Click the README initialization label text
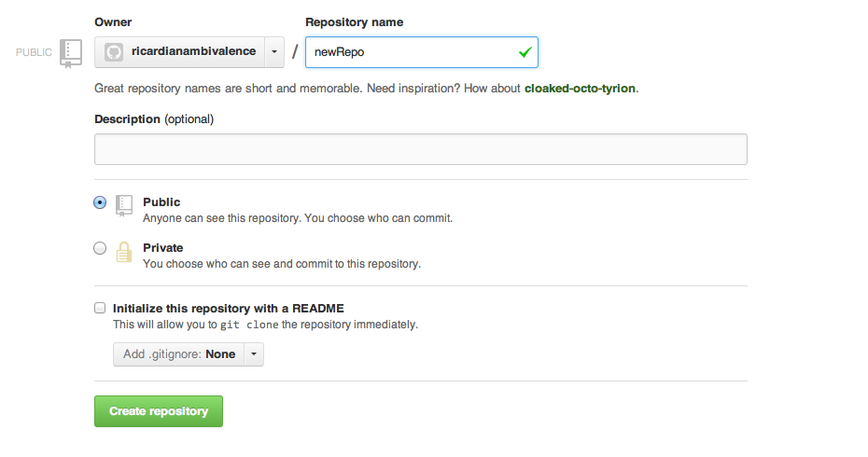This screenshot has height=457, width=868. 229,308
